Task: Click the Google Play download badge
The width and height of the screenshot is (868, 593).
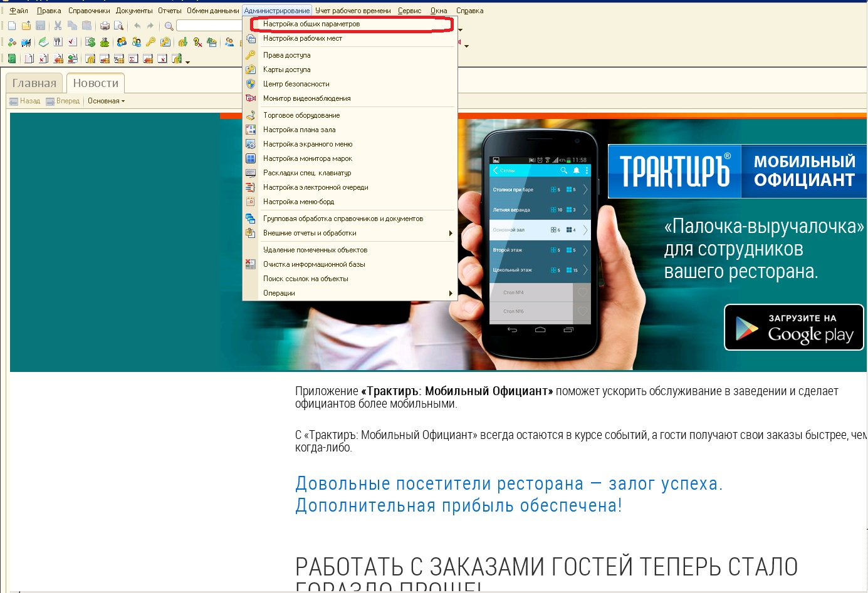Action: (794, 327)
